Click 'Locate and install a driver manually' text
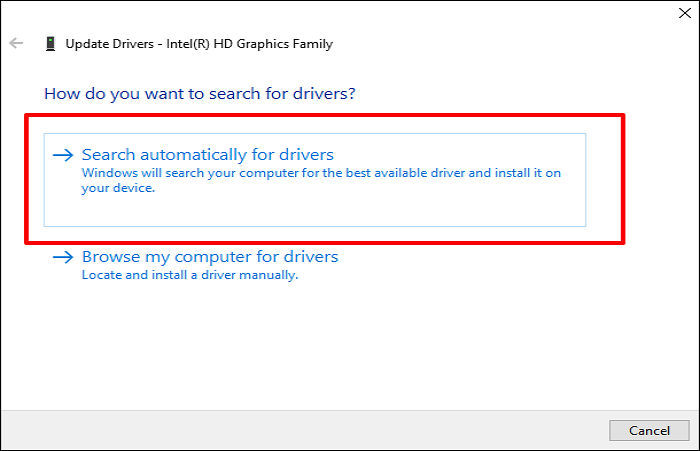 (190, 274)
